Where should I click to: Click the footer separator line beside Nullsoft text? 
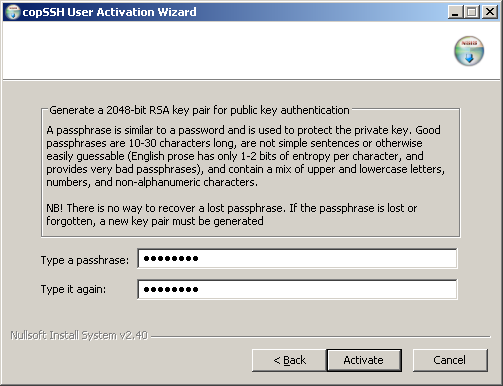(x=321, y=336)
